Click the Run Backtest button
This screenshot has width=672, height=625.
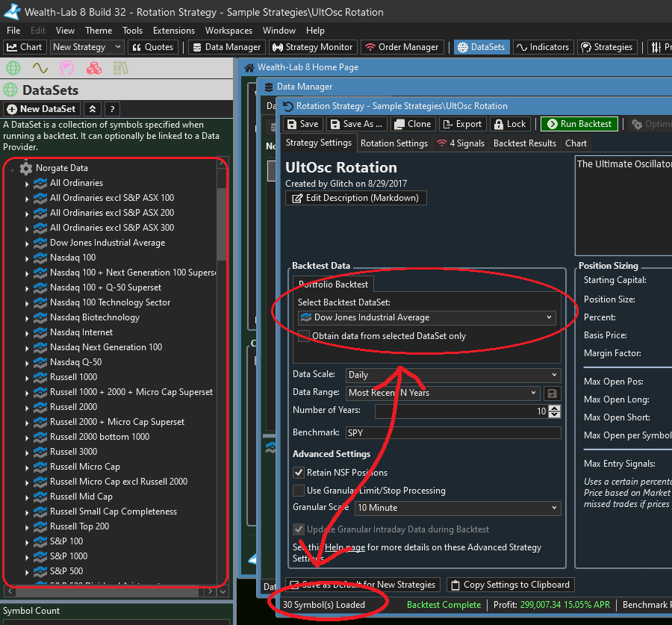[x=579, y=124]
